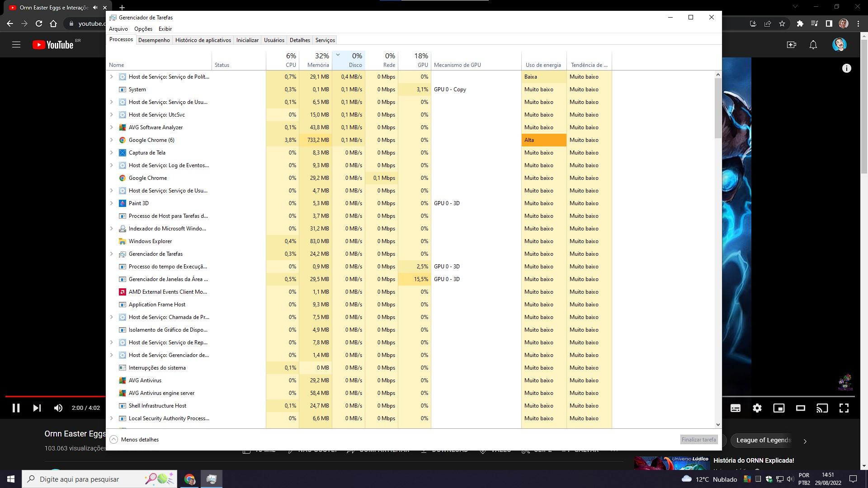Viewport: 868px width, 488px height.
Task: Click the Gerenciador de Tarefas process icon
Action: [x=122, y=254]
